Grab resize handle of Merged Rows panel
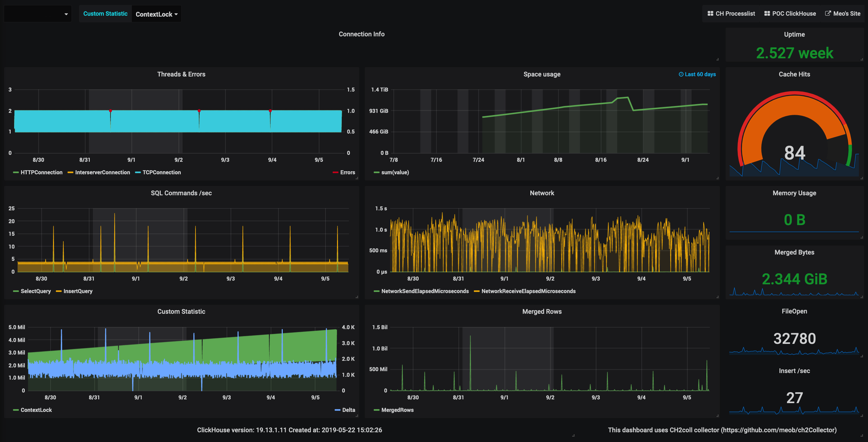The image size is (868, 442). [x=717, y=416]
